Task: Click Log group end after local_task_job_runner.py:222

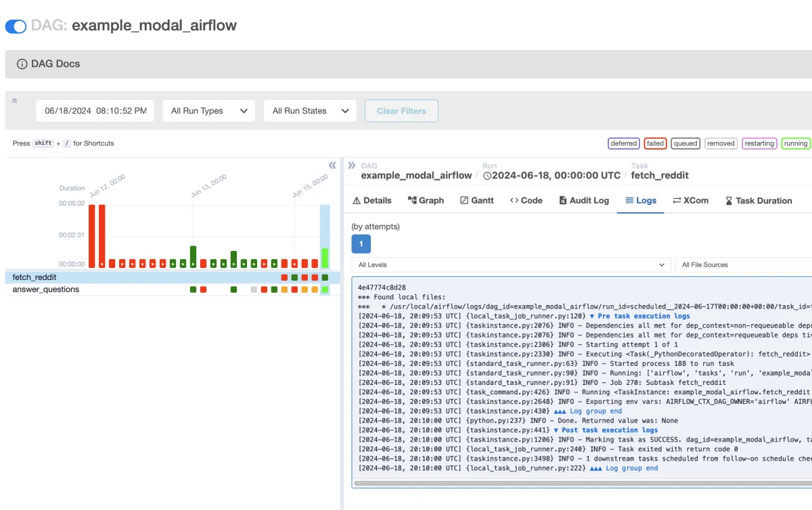Action: [623, 468]
